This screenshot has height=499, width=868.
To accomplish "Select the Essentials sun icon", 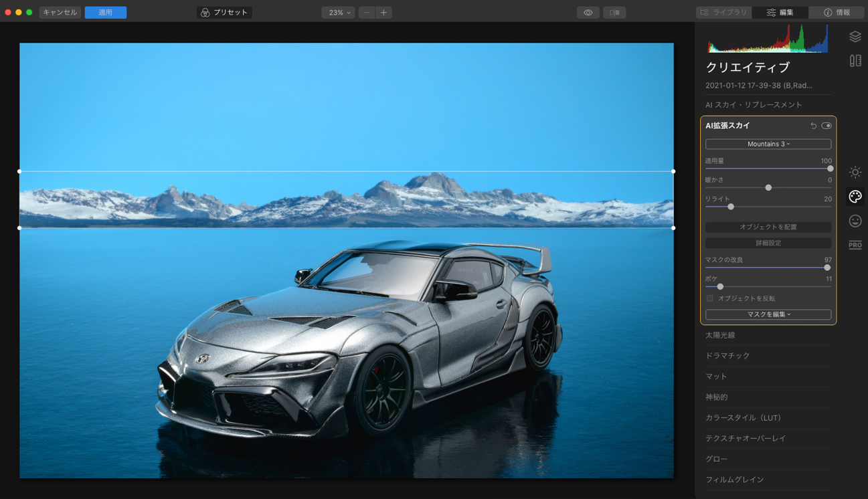I will pos(855,173).
